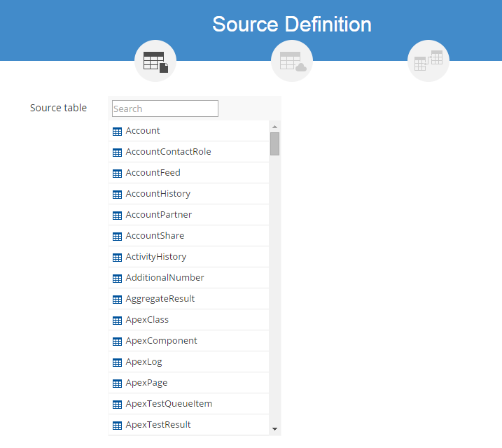Click the table icon beside ApexLog
The image size is (502, 448).
pos(117,363)
